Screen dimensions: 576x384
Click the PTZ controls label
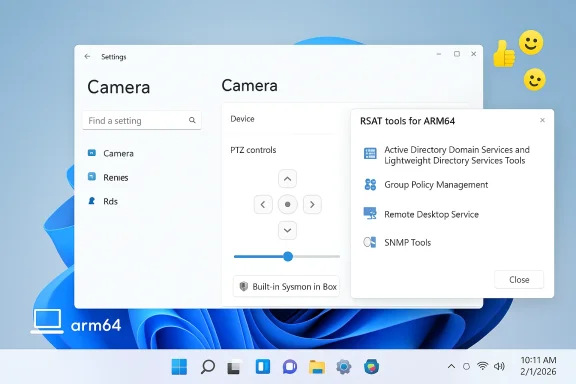click(x=253, y=150)
